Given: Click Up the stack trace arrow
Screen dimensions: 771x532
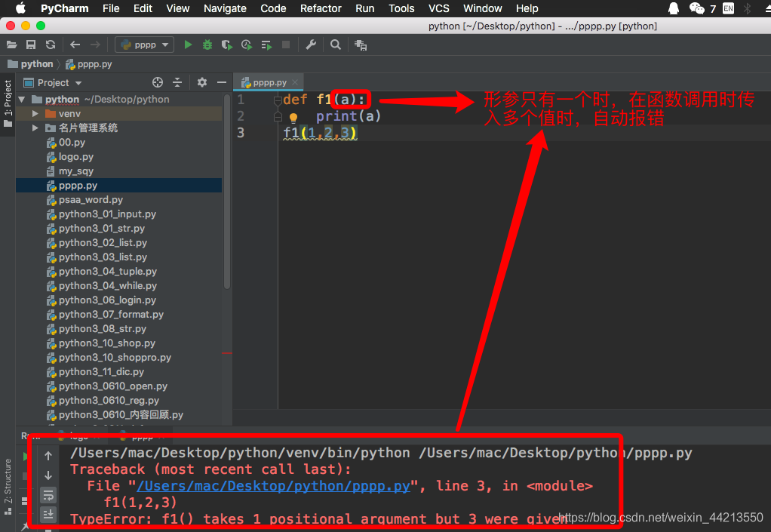Looking at the screenshot, I should click(x=48, y=456).
